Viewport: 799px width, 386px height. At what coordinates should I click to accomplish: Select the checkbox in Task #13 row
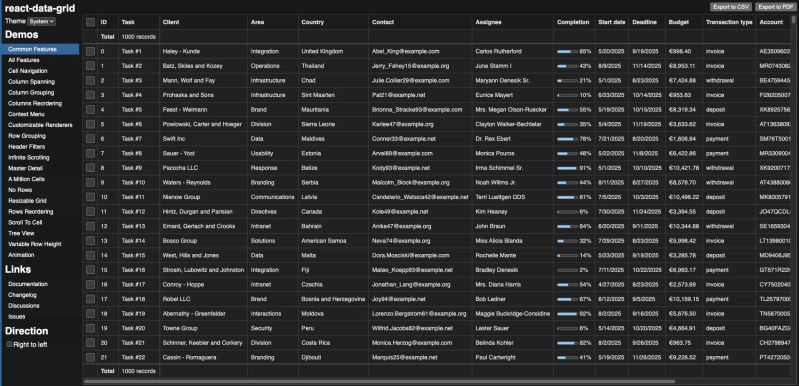click(x=90, y=226)
